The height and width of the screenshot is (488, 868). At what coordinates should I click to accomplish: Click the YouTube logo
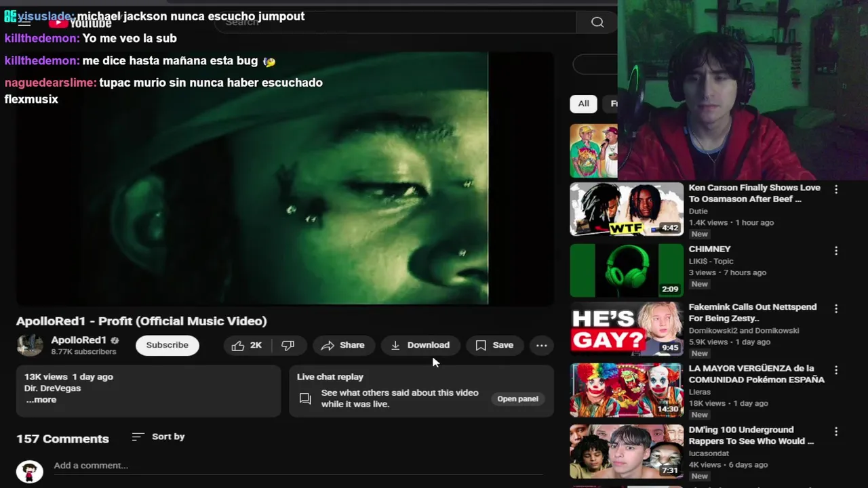(80, 22)
